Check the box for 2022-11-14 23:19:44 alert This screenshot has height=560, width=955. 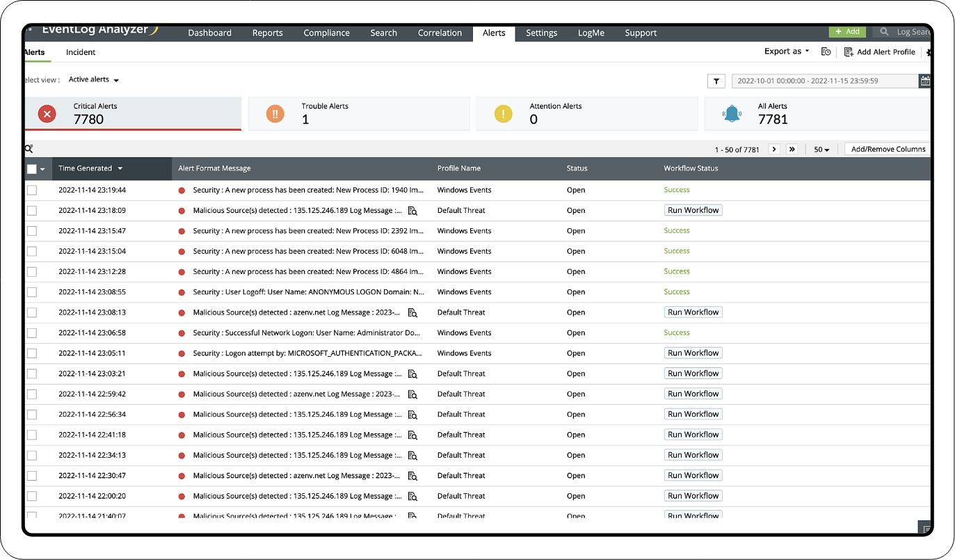(x=32, y=190)
